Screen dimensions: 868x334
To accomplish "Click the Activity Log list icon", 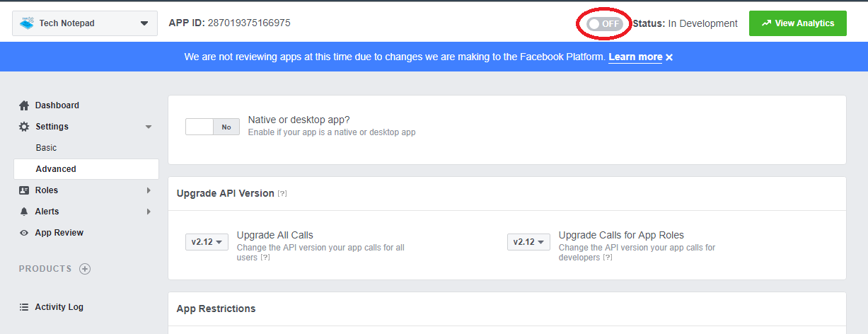I will point(24,307).
